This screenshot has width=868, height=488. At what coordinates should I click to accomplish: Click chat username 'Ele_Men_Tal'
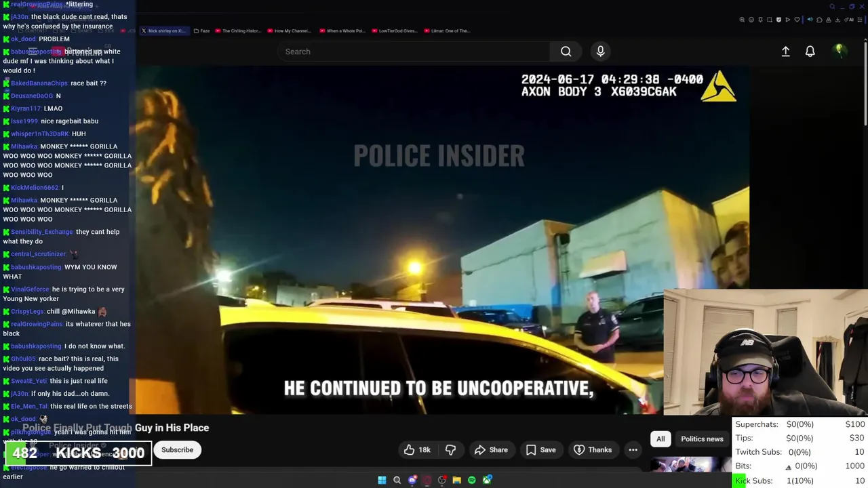click(29, 407)
